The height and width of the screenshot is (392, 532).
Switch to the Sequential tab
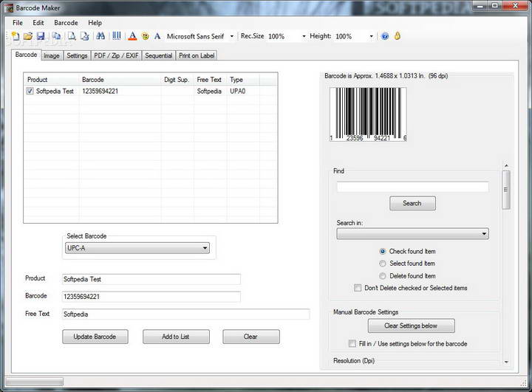[x=158, y=55]
